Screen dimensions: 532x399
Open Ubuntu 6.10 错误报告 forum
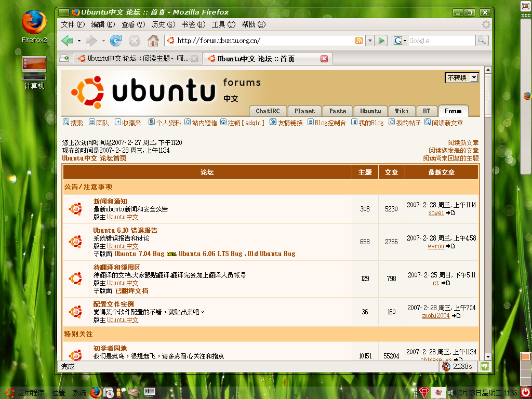(x=125, y=230)
